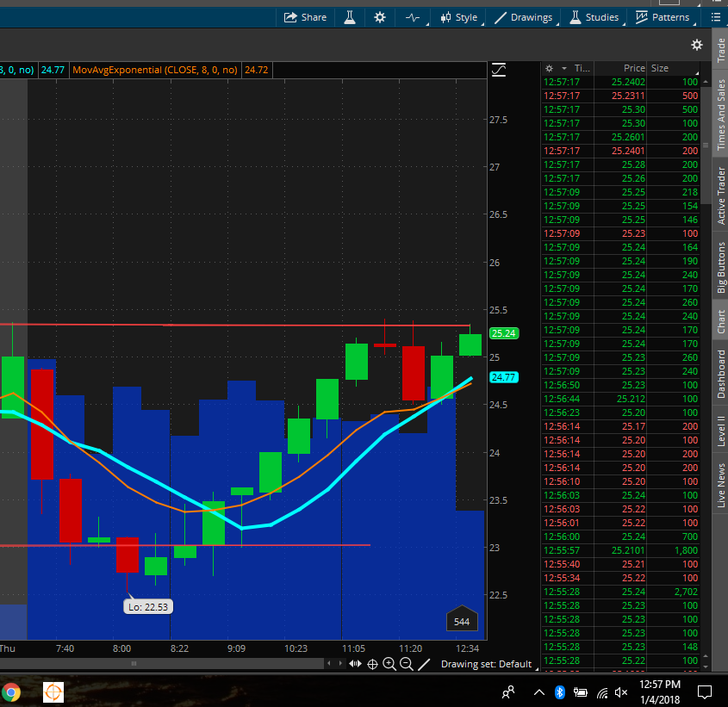Open the Style dropdown menu
Image resolution: width=728 pixels, height=707 pixels.
458,17
